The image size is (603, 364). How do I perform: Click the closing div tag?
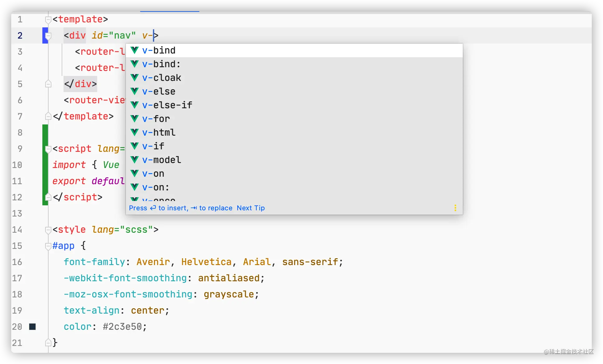tap(80, 84)
